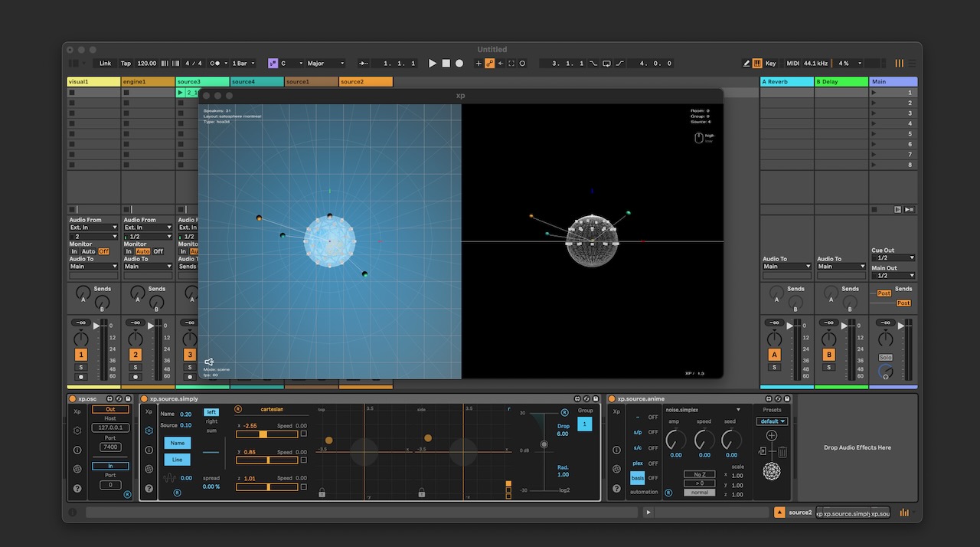Viewport: 980px width, 547px height.
Task: Toggle the speaker icon in the xp window
Action: pos(209,362)
